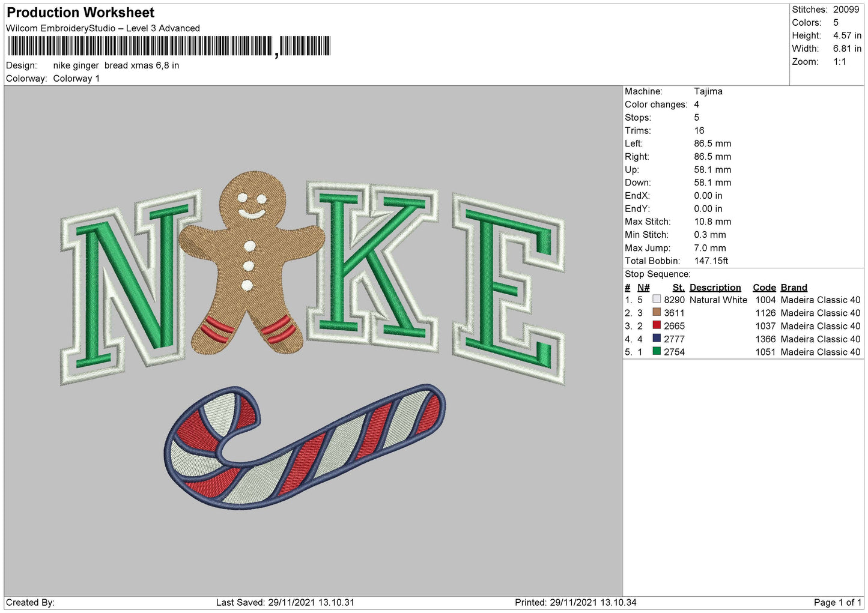Click the Colors value 5
Screen dimensions: 868x613
pos(836,23)
